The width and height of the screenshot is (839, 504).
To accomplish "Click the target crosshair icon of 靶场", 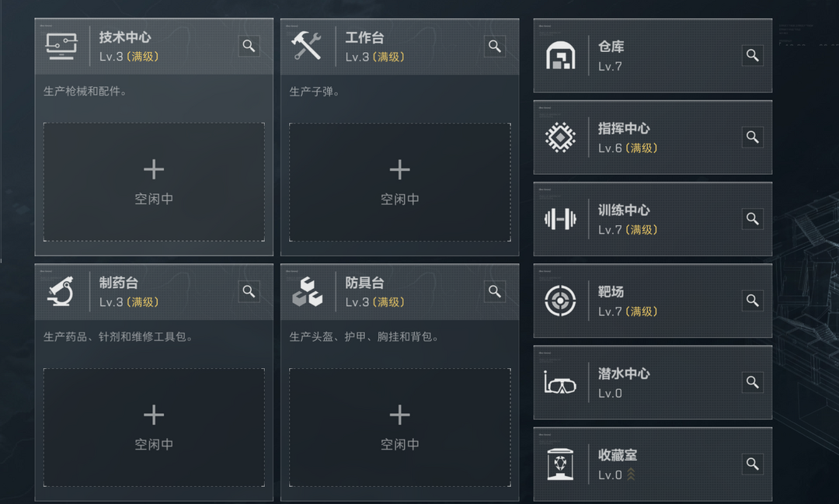I will 560,301.
